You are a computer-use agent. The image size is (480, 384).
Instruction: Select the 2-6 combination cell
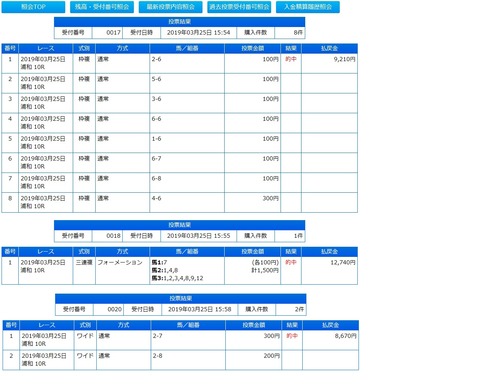(187, 63)
